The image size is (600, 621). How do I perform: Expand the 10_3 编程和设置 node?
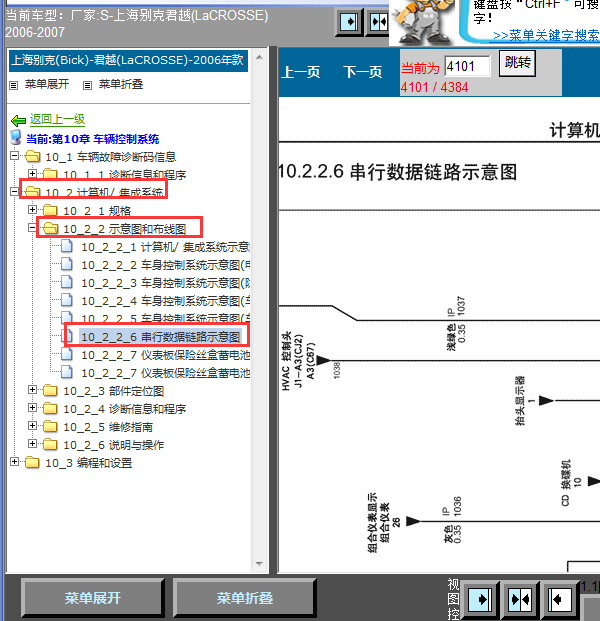14,462
